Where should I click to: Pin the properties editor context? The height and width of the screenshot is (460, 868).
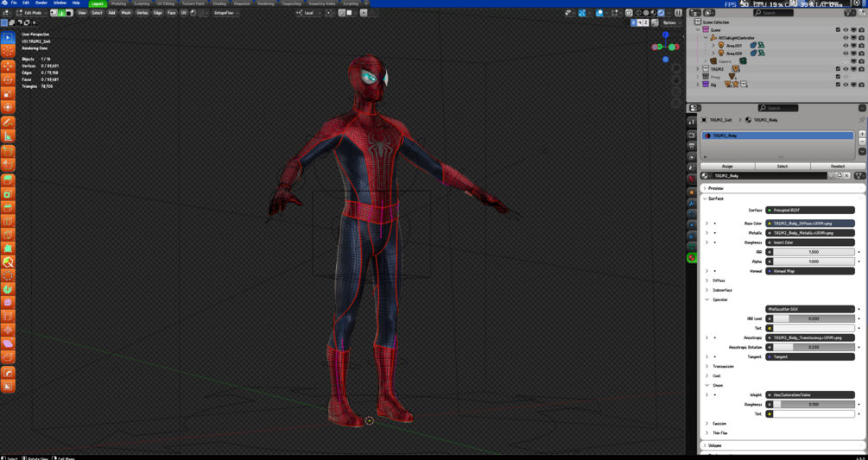pos(862,120)
